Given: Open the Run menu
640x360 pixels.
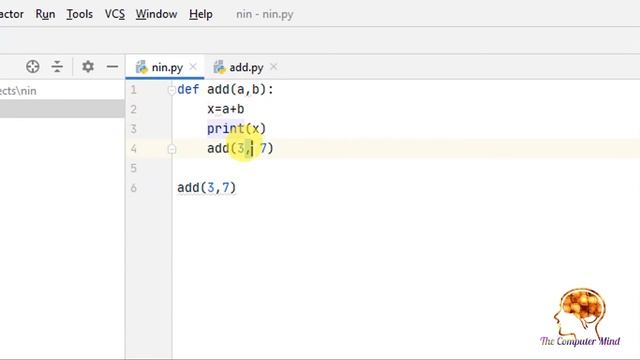Looking at the screenshot, I should point(45,14).
